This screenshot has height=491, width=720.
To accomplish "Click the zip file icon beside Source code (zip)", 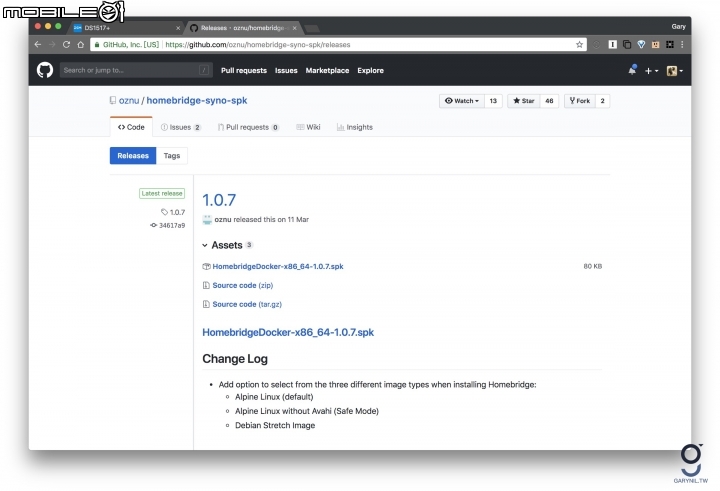I will (206, 285).
